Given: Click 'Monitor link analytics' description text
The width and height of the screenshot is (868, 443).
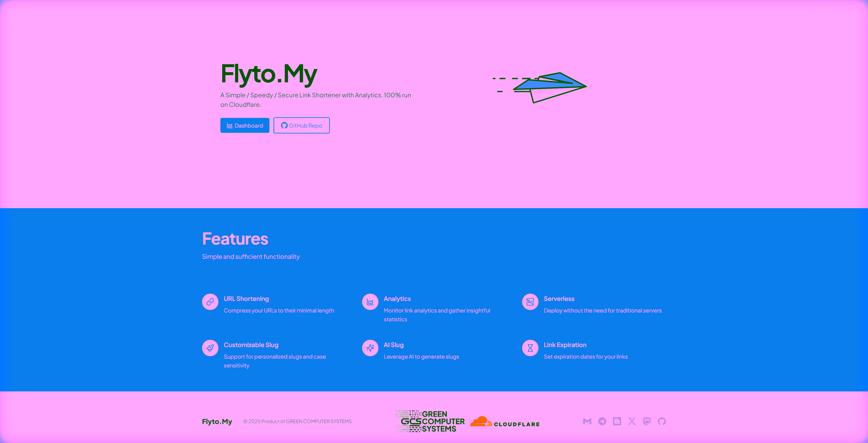Looking at the screenshot, I should point(437,315).
